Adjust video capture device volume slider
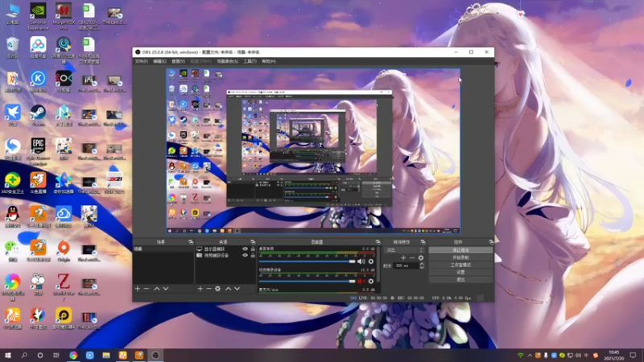 (x=307, y=281)
